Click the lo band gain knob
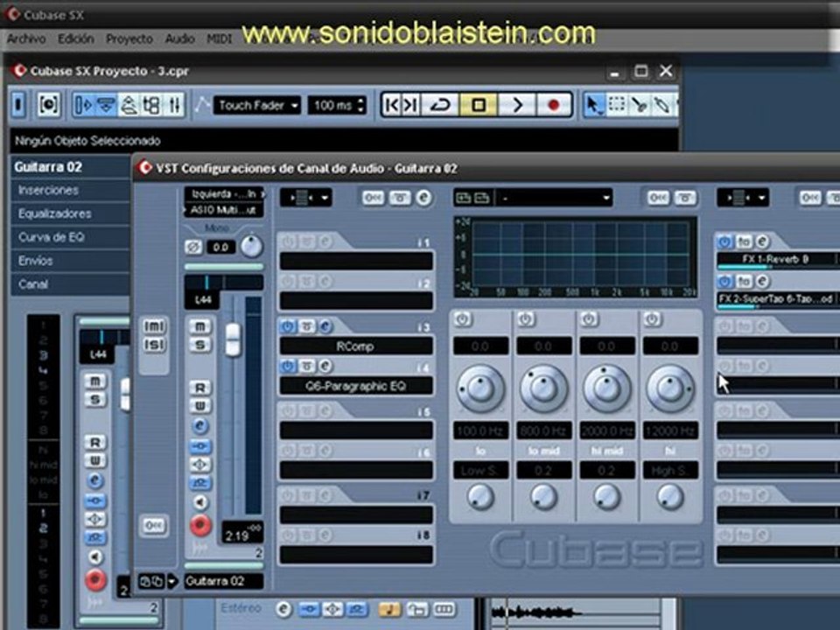This screenshot has height=630, width=840. 480,388
